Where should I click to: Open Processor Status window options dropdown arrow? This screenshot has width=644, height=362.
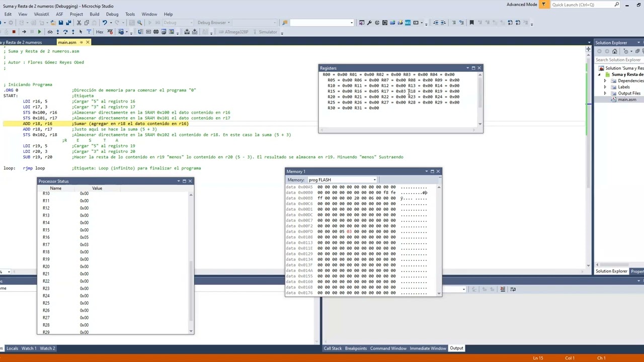pyautogui.click(x=178, y=181)
